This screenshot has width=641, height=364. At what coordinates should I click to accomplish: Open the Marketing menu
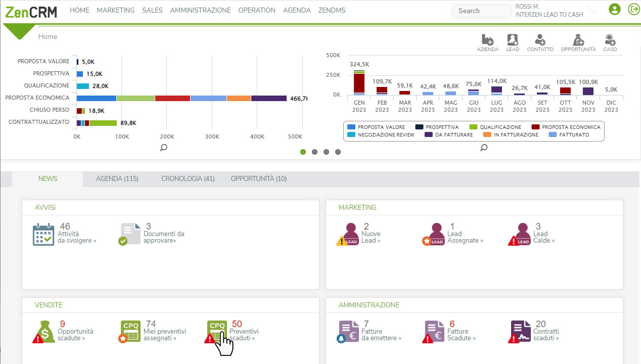click(116, 10)
